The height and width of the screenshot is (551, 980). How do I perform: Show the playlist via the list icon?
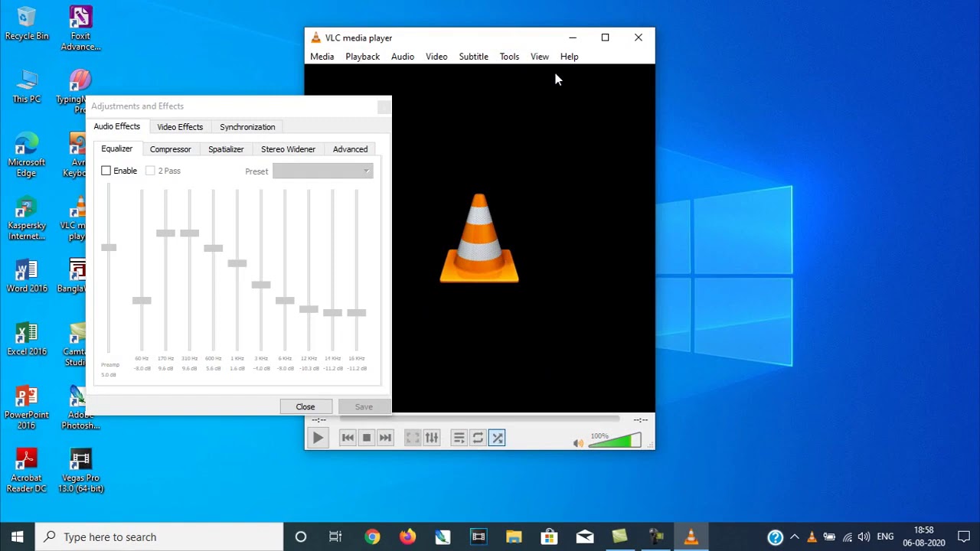459,438
